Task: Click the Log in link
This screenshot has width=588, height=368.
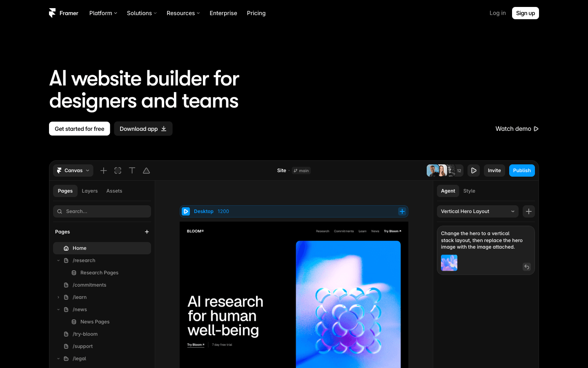Action: [x=498, y=13]
